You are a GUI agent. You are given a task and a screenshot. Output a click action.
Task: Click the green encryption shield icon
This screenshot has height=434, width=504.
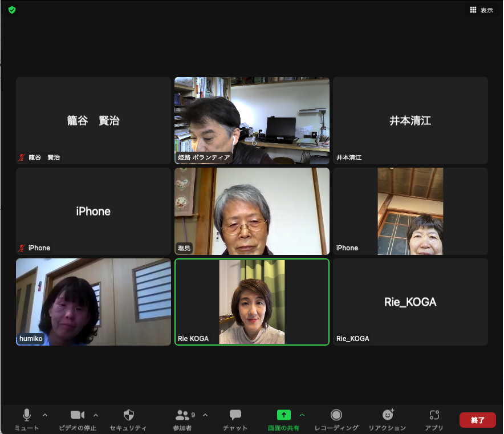pos(12,10)
